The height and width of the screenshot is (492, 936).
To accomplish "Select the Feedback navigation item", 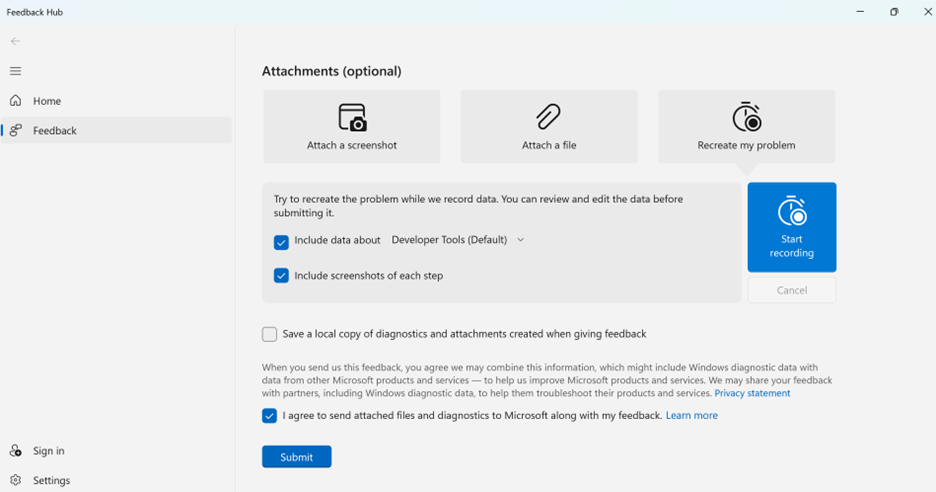I will pos(116,130).
